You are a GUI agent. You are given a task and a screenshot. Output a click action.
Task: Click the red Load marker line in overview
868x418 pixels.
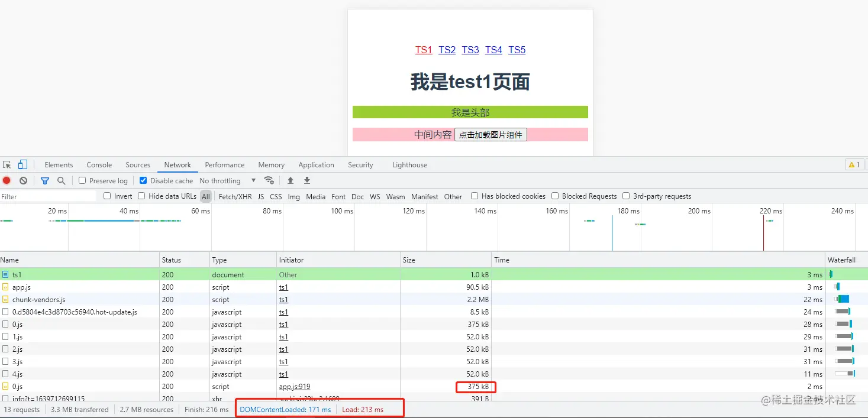[763, 232]
